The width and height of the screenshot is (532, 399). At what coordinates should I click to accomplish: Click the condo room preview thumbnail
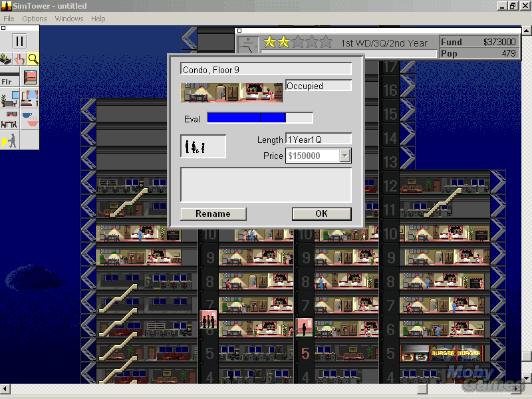coord(231,92)
